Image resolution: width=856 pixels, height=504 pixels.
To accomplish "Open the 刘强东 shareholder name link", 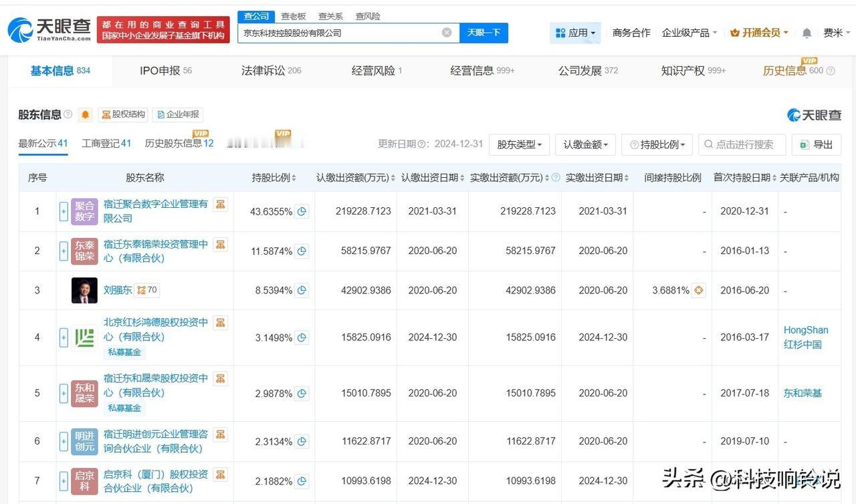I will point(118,290).
